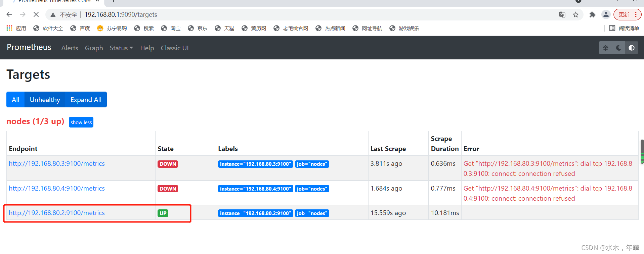This screenshot has width=644, height=254.
Task: Click the UP state badge
Action: tap(163, 213)
